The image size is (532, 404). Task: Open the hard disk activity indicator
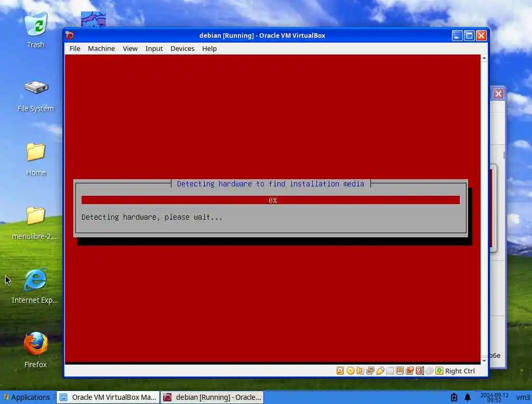tap(340, 371)
